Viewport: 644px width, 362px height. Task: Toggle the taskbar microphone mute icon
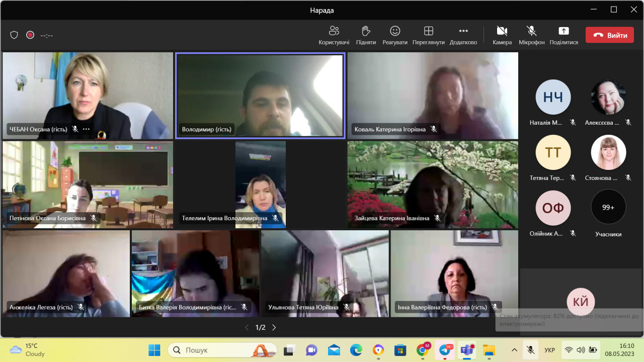click(530, 350)
